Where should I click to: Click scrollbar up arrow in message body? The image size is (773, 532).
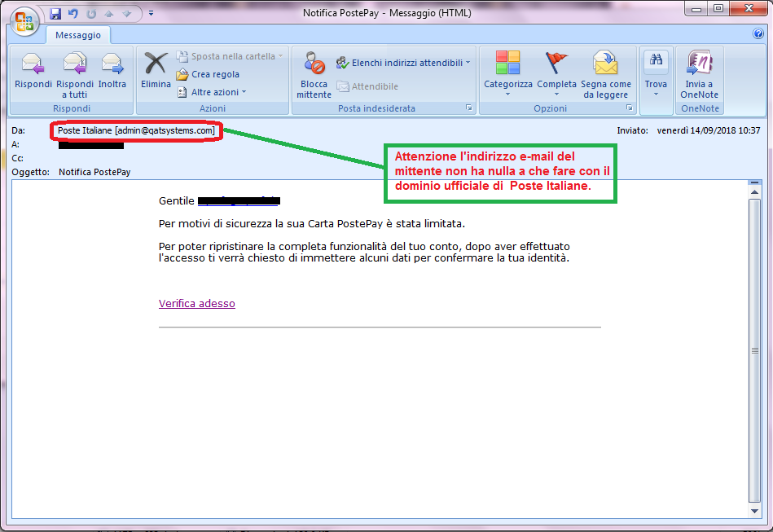[x=754, y=191]
